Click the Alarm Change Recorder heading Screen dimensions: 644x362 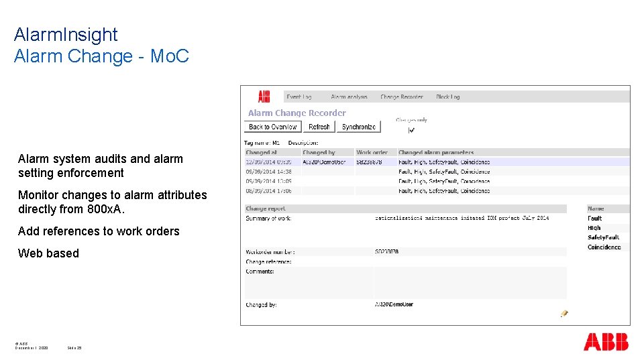point(297,113)
